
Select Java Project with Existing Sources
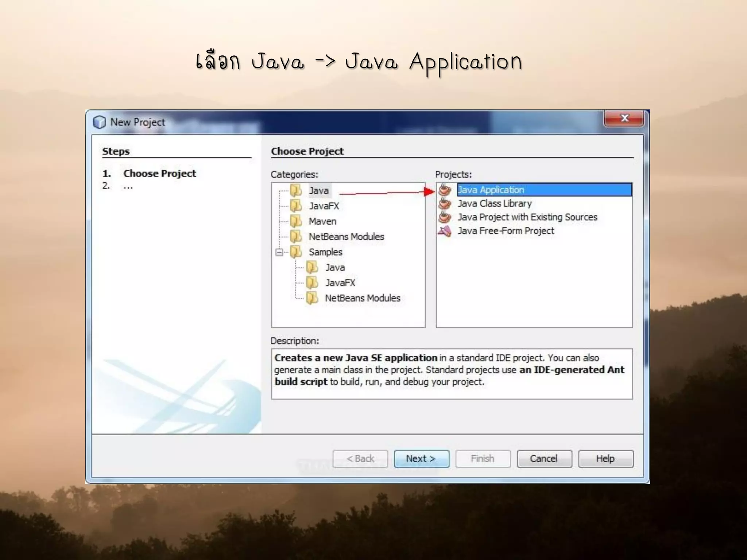[x=527, y=217]
